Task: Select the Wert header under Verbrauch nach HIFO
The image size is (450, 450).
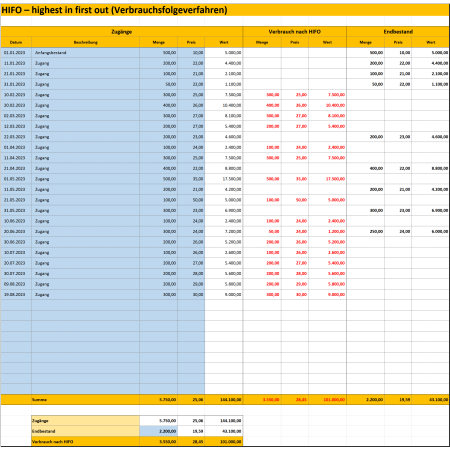Action: point(327,42)
